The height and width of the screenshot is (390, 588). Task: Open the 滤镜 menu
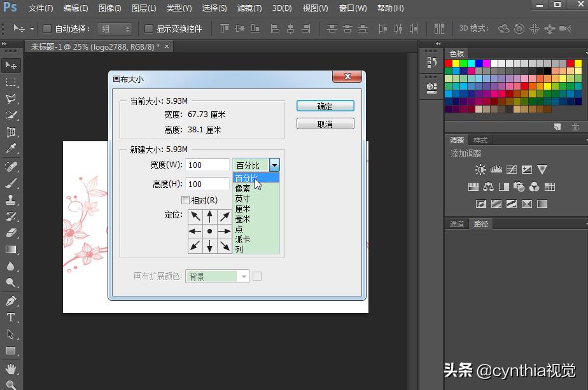pos(248,8)
